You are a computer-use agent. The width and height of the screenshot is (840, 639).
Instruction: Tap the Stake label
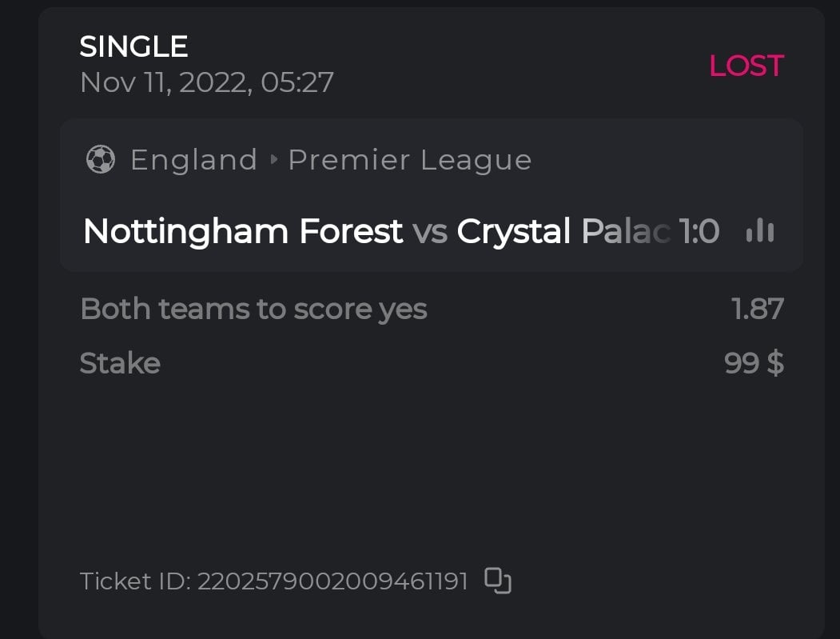point(120,363)
